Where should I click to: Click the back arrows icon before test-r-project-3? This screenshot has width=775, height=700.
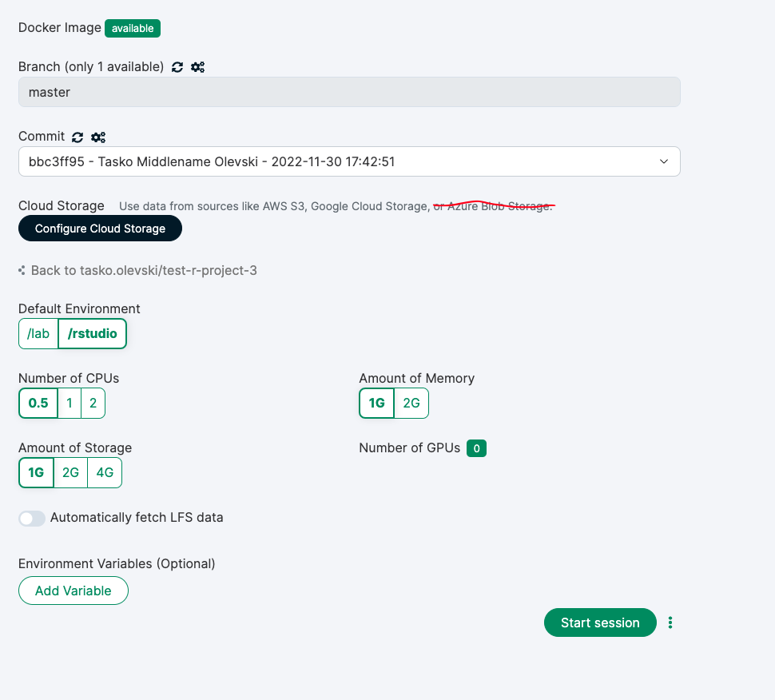[x=22, y=270]
